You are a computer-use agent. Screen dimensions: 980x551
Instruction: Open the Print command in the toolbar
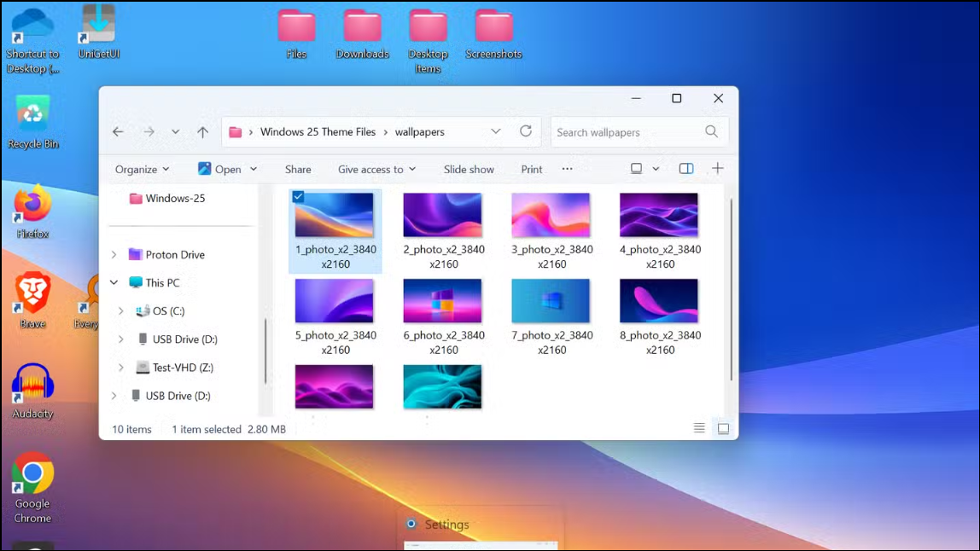coord(531,169)
